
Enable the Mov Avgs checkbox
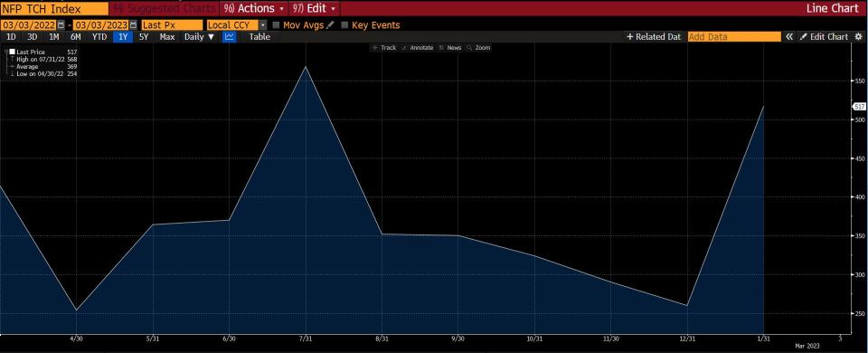click(277, 25)
